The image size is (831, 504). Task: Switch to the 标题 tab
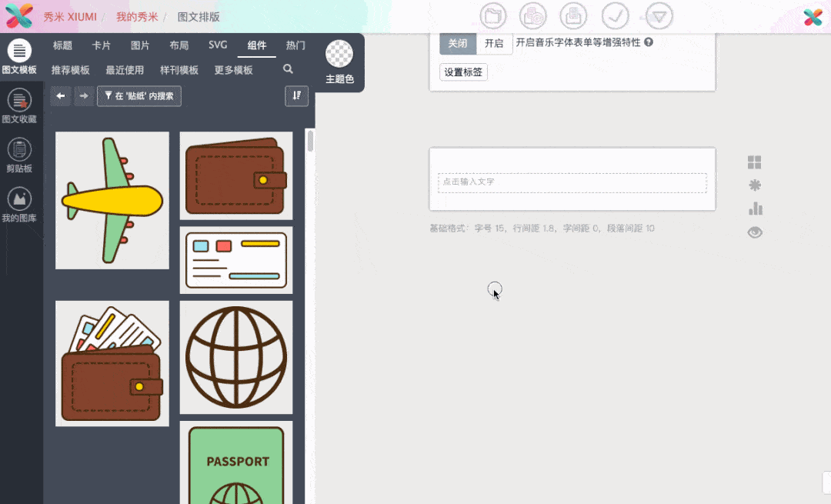pyautogui.click(x=62, y=45)
